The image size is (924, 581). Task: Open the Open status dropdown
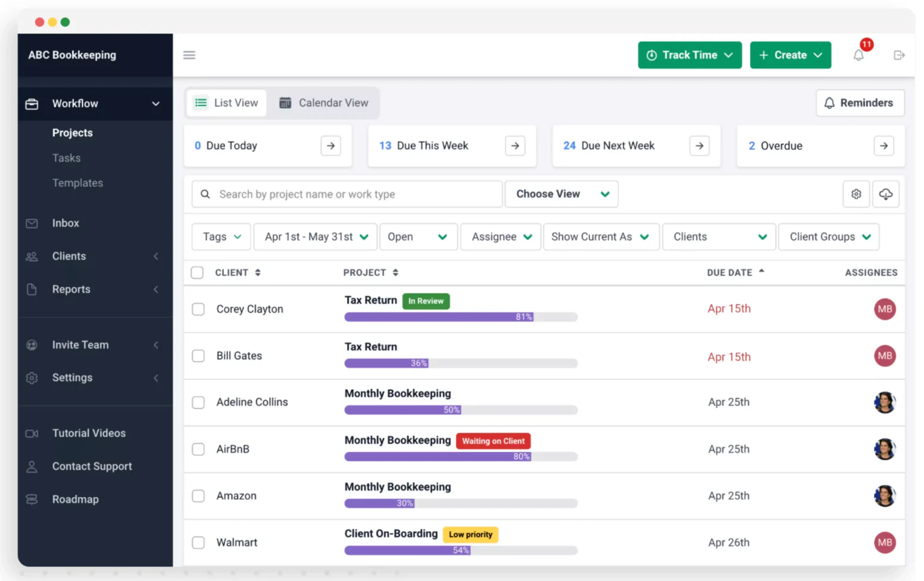point(419,237)
